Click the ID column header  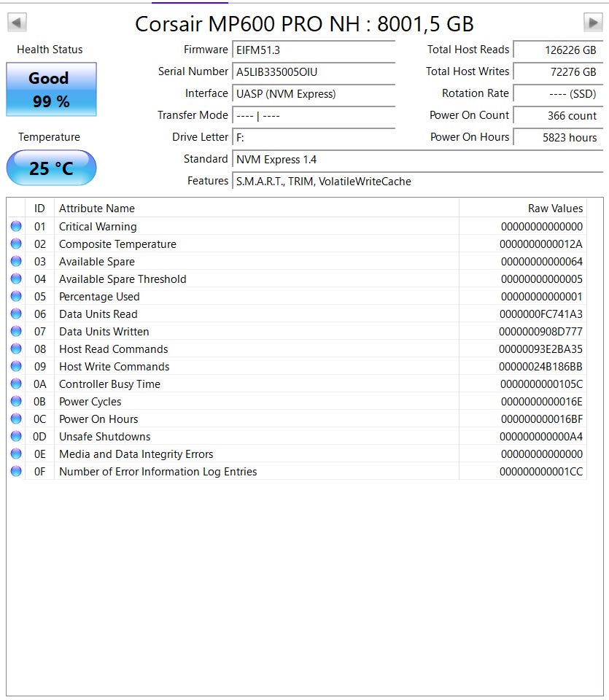pyautogui.click(x=39, y=209)
